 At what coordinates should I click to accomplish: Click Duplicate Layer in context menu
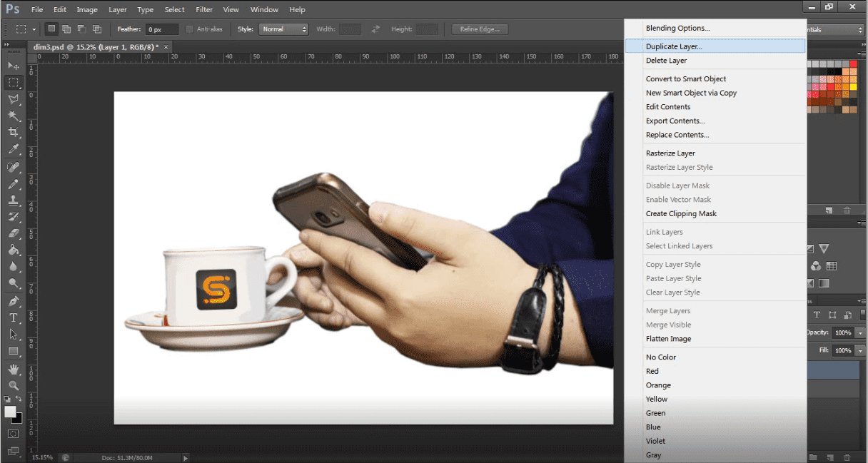point(674,46)
